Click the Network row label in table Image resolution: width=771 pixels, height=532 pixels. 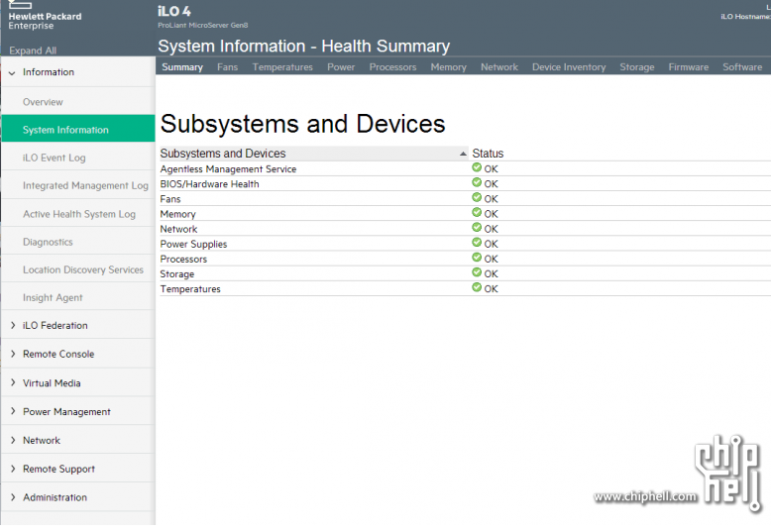click(x=178, y=229)
